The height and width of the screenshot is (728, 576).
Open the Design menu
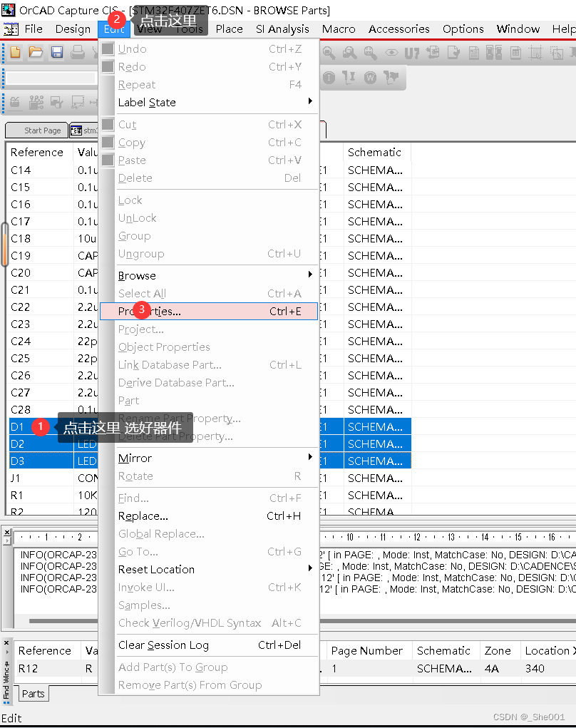coord(73,29)
